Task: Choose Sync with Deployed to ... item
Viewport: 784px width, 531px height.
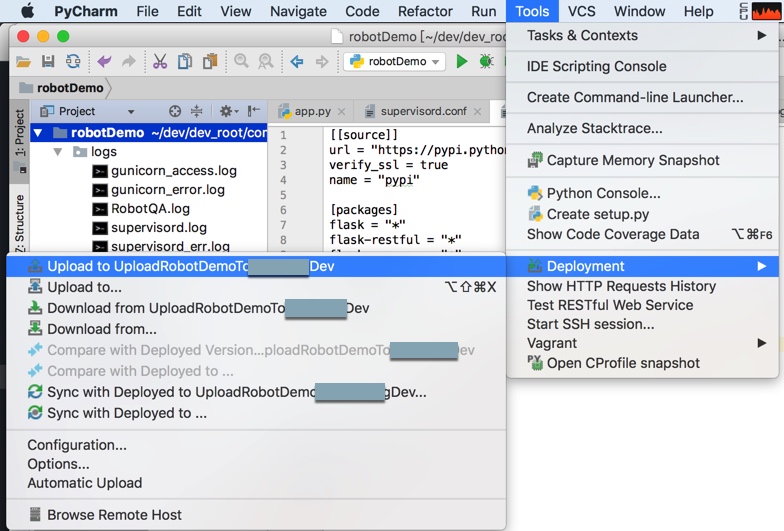Action: (256, 413)
